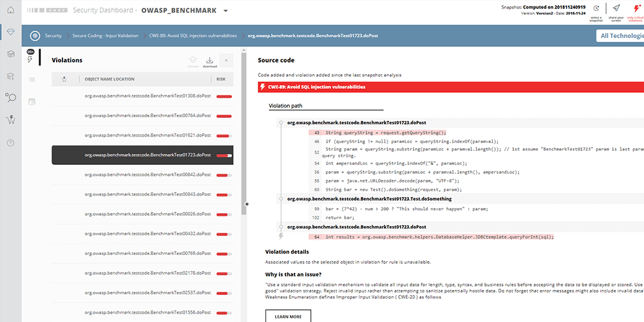Image resolution: width=644 pixels, height=322 pixels.
Task: Sort by RISK column header
Action: pos(221,79)
